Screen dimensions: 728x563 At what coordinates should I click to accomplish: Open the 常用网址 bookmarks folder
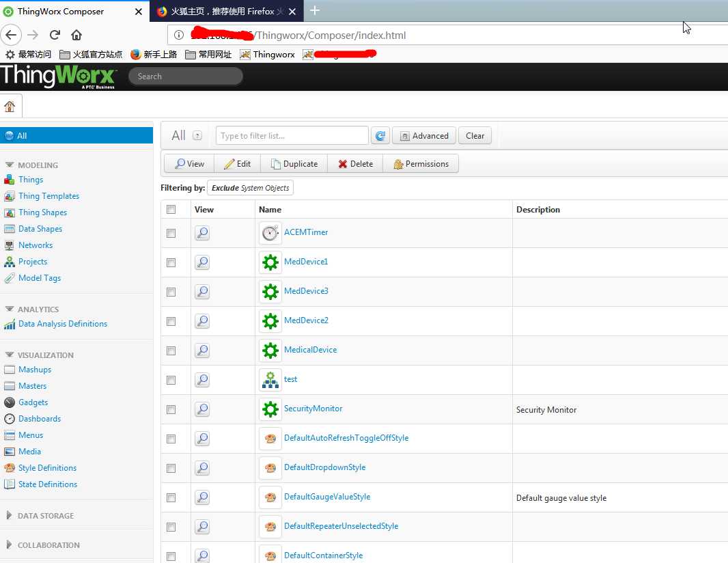(x=208, y=55)
